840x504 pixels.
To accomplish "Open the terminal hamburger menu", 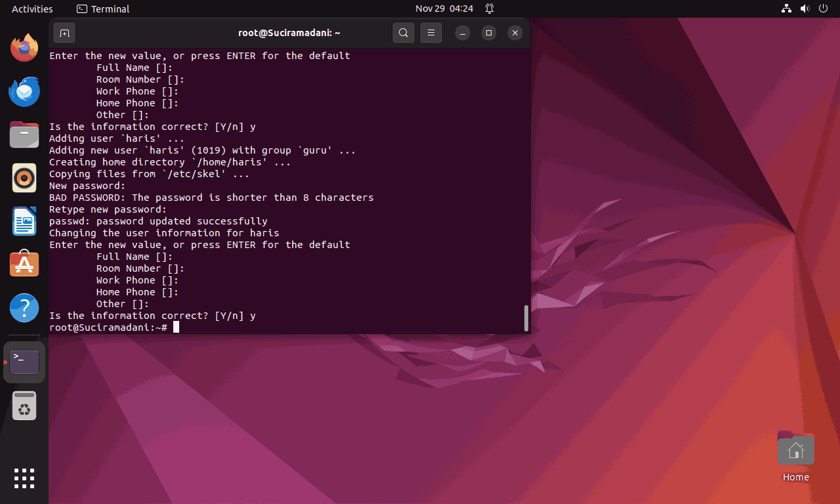I will point(431,33).
